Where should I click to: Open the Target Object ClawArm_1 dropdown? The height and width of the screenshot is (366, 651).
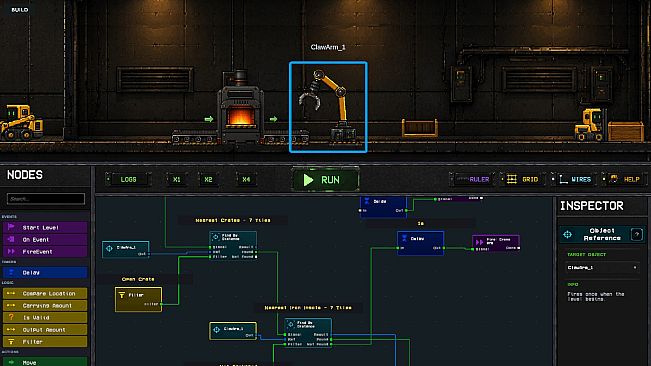pos(602,268)
